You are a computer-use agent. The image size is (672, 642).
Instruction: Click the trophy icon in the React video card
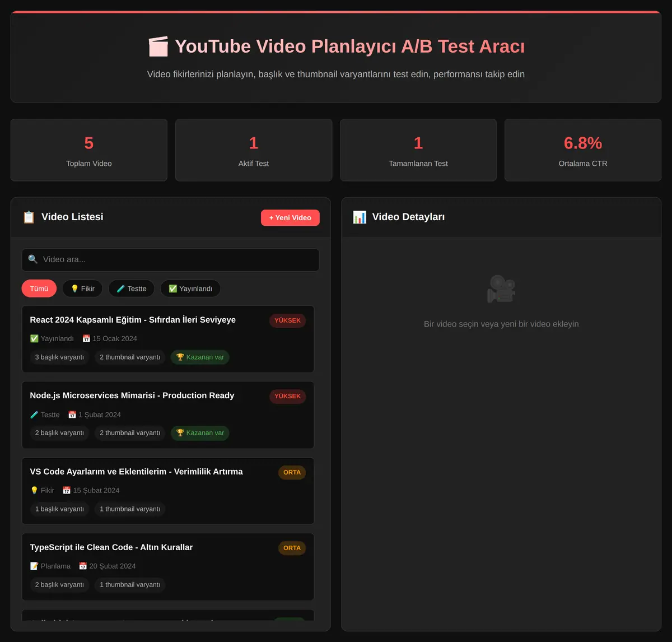click(180, 357)
